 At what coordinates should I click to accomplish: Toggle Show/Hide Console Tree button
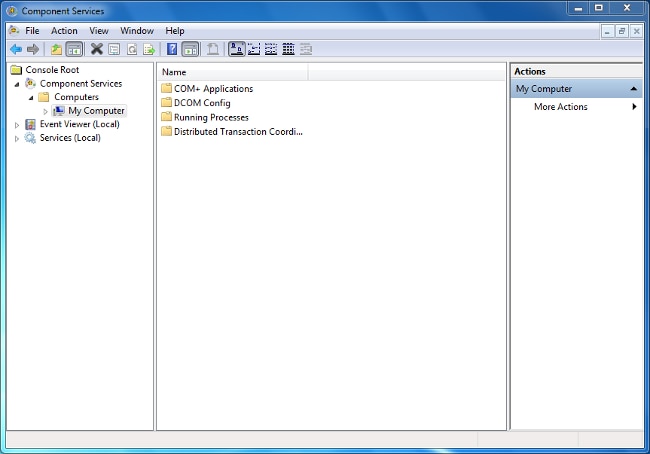74,49
